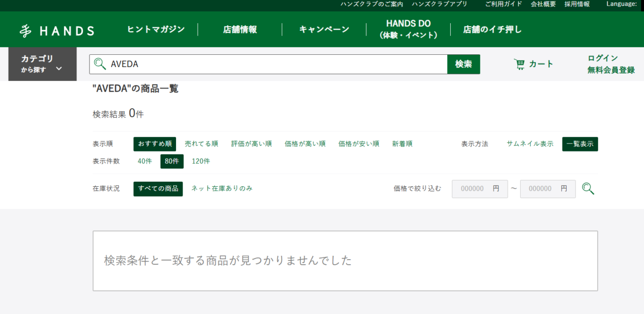The width and height of the screenshot is (644, 314).
Task: Click the search magnifier icon in search box
Action: [100, 64]
